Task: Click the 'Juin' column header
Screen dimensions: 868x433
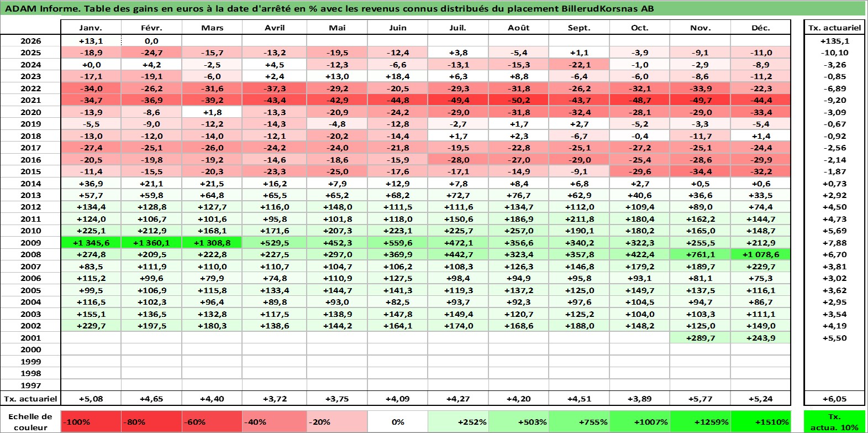Action: pos(398,28)
